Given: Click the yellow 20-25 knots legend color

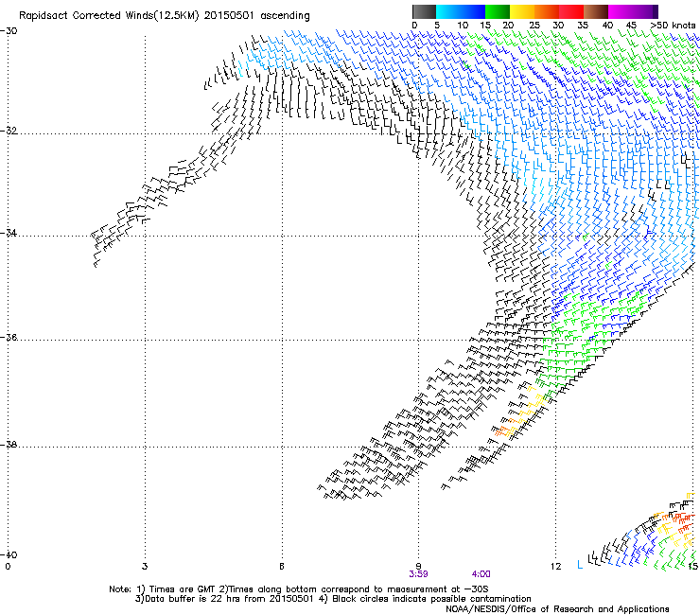Looking at the screenshot, I should point(522,11).
